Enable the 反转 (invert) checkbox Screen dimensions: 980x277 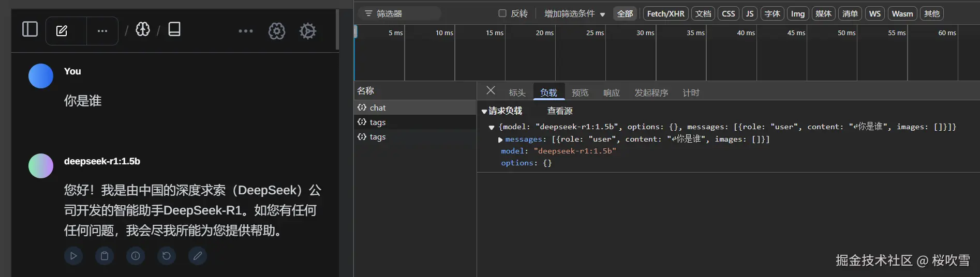click(502, 13)
